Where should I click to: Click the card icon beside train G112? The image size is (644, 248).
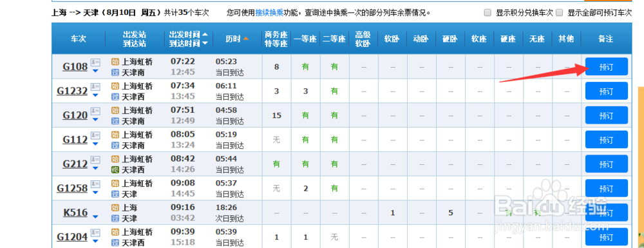point(95,135)
